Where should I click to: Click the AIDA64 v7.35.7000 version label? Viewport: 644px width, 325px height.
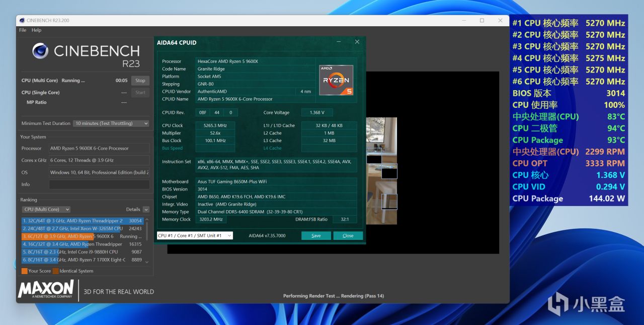(x=267, y=236)
